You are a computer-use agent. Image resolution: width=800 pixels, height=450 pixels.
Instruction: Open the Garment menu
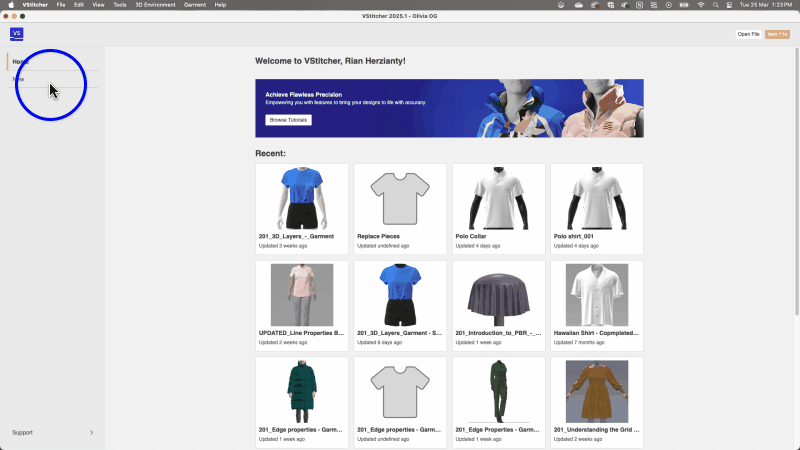tap(195, 5)
